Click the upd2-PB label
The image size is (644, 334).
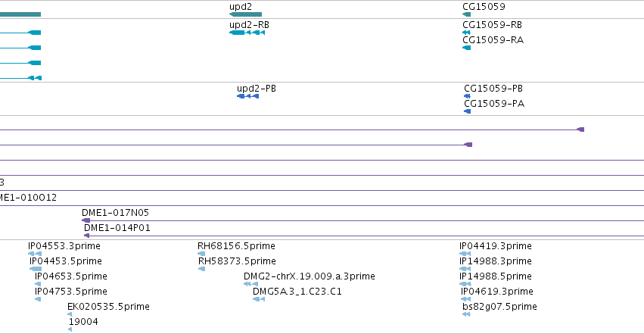257,89
